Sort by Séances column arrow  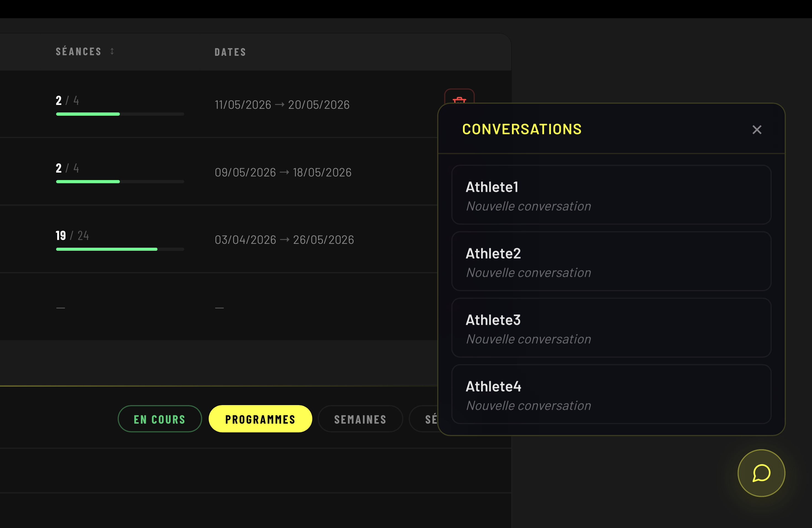pyautogui.click(x=112, y=51)
